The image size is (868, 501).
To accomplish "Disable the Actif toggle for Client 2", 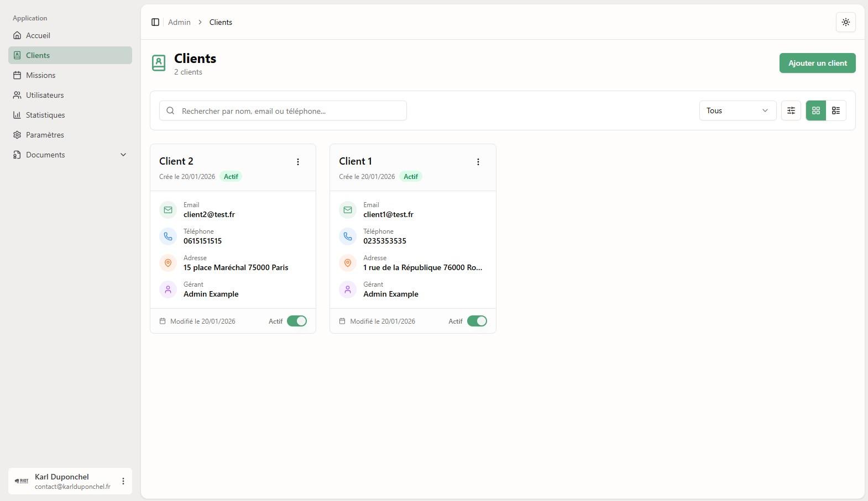I will tap(297, 321).
